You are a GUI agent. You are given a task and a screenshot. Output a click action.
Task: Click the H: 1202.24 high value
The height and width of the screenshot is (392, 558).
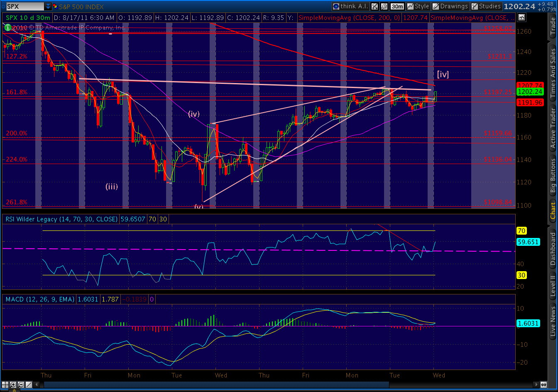[172, 17]
